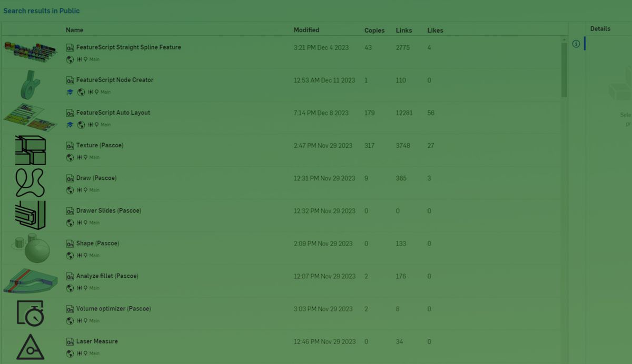This screenshot has width=632, height=364.
Task: Click the modified date '3:21 PM Dec 4 2023'
Action: click(321, 47)
